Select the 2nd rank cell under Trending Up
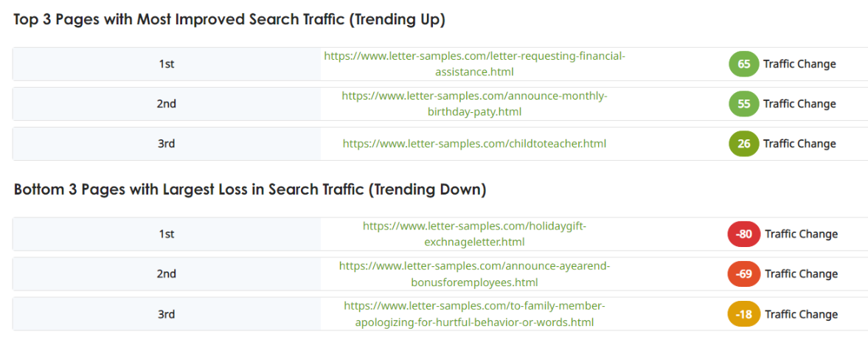The height and width of the screenshot is (337, 868). pos(167,104)
